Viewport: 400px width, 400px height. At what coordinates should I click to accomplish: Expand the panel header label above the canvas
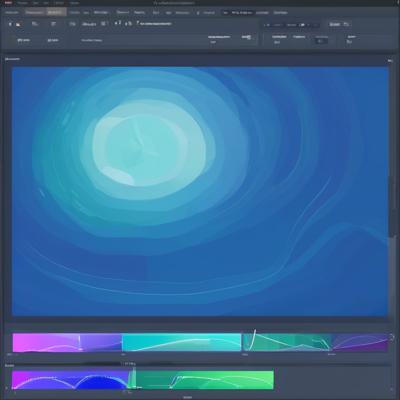coord(12,59)
